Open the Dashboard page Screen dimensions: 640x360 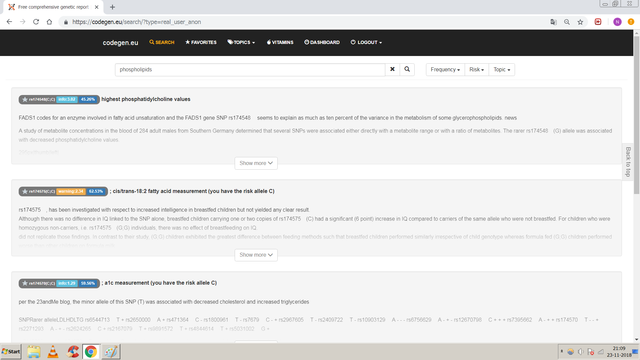[x=322, y=42]
